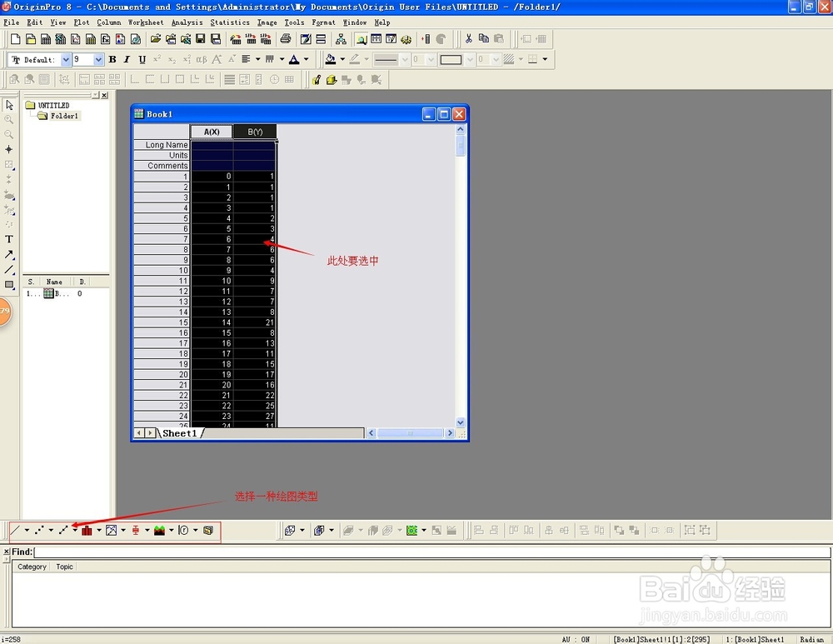Click the Column bar plot icon
833x644 pixels.
click(x=87, y=530)
